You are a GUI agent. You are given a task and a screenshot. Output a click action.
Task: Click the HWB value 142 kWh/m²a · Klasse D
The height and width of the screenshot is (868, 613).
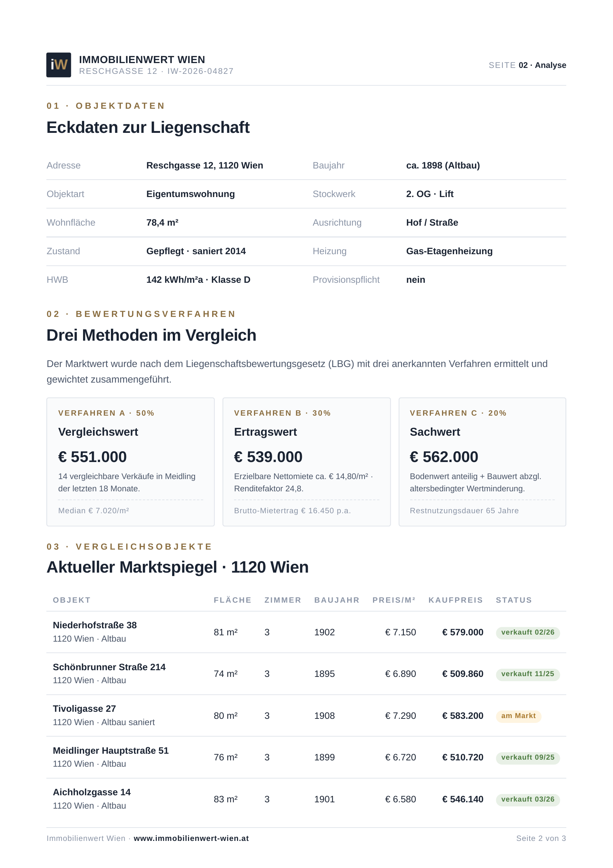[x=198, y=280]
